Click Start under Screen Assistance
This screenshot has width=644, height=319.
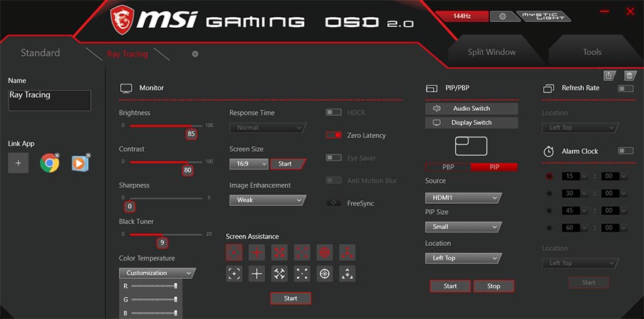[x=291, y=298]
